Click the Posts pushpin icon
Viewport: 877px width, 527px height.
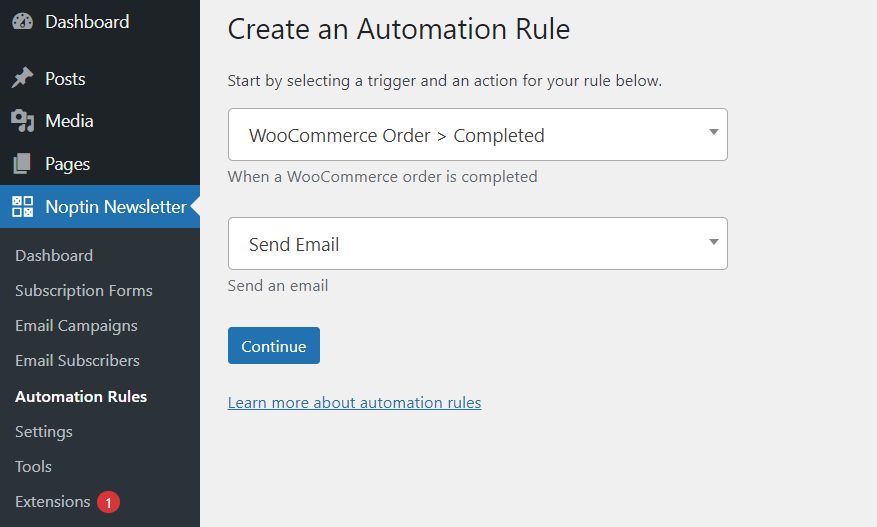[x=22, y=78]
